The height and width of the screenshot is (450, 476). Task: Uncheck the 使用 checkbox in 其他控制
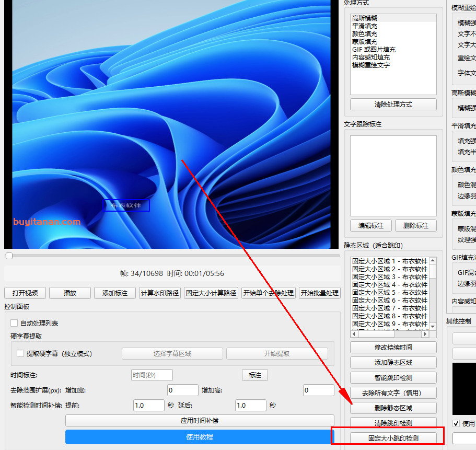tap(456, 423)
